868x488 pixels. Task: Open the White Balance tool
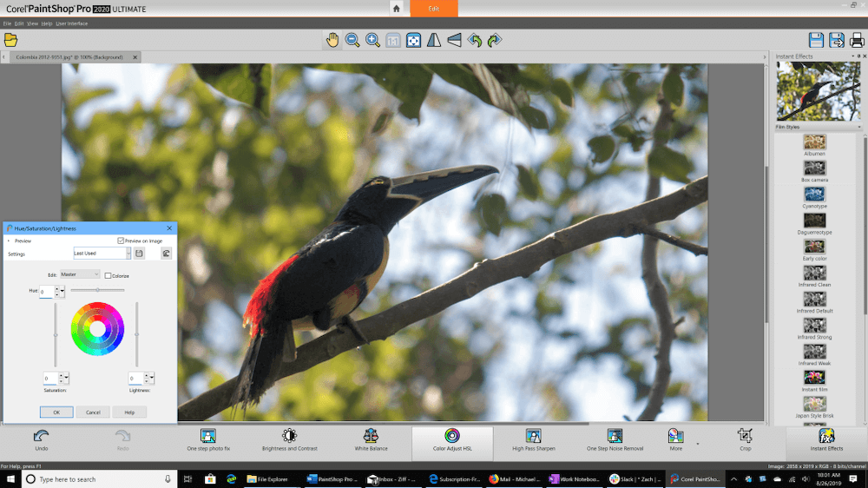coord(371,439)
